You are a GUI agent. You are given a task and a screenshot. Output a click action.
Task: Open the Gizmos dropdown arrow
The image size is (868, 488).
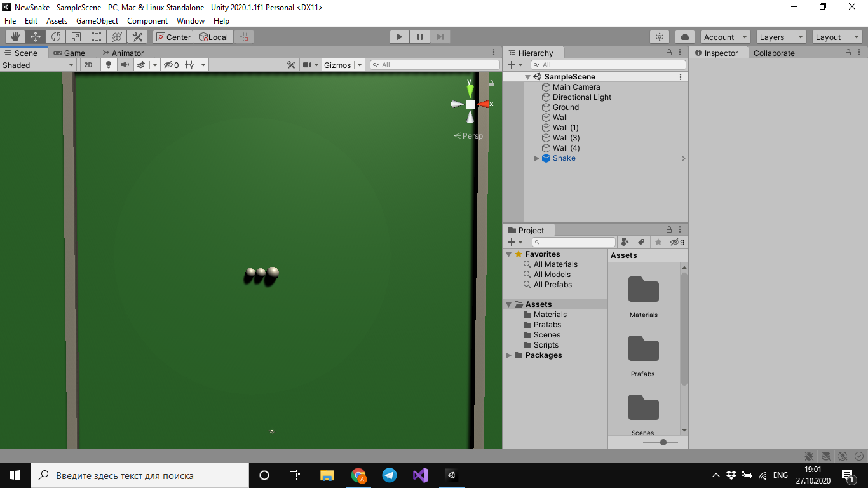(360, 65)
